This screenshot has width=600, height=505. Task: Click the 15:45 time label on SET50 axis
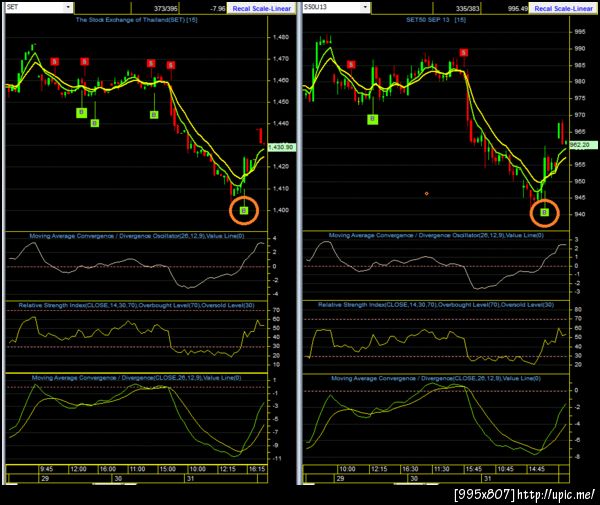click(473, 469)
